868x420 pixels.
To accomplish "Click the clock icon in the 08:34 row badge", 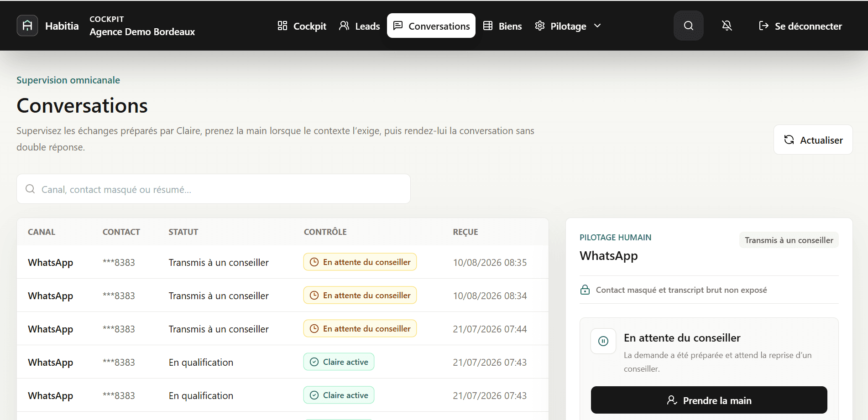I will 314,295.
